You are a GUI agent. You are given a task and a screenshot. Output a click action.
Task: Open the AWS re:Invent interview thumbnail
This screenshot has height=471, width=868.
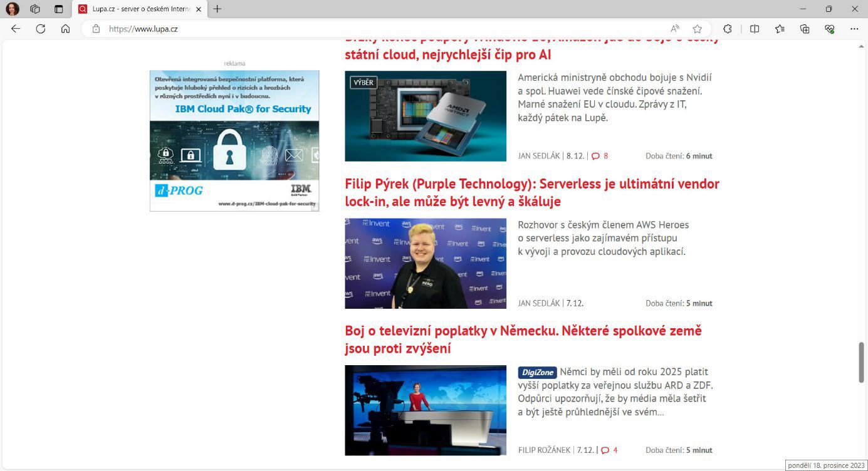click(426, 264)
